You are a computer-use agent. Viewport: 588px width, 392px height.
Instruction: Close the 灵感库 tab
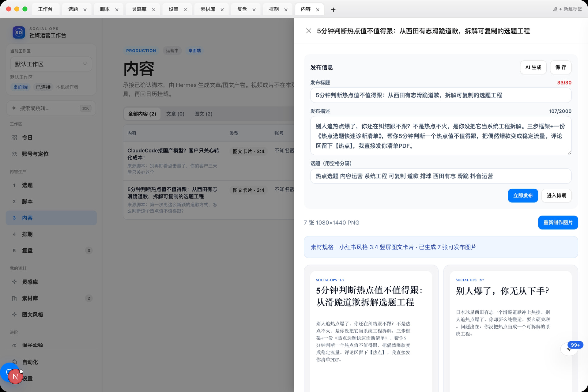coord(153,10)
